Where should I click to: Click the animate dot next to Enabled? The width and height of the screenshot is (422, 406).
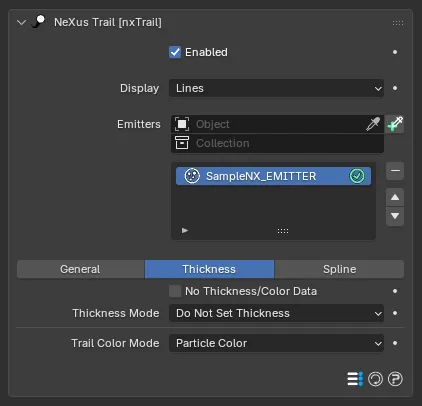395,52
